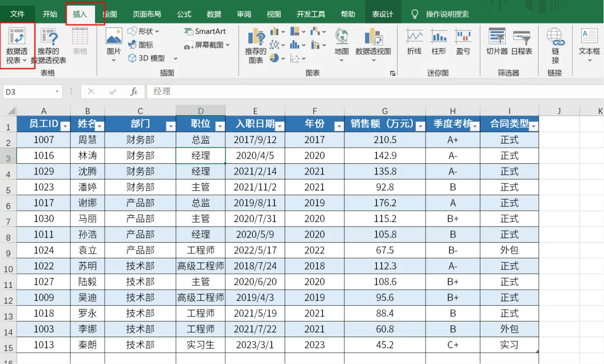The image size is (604, 364).
Task: Click the 切片器 (Slicer) icon
Action: [497, 36]
